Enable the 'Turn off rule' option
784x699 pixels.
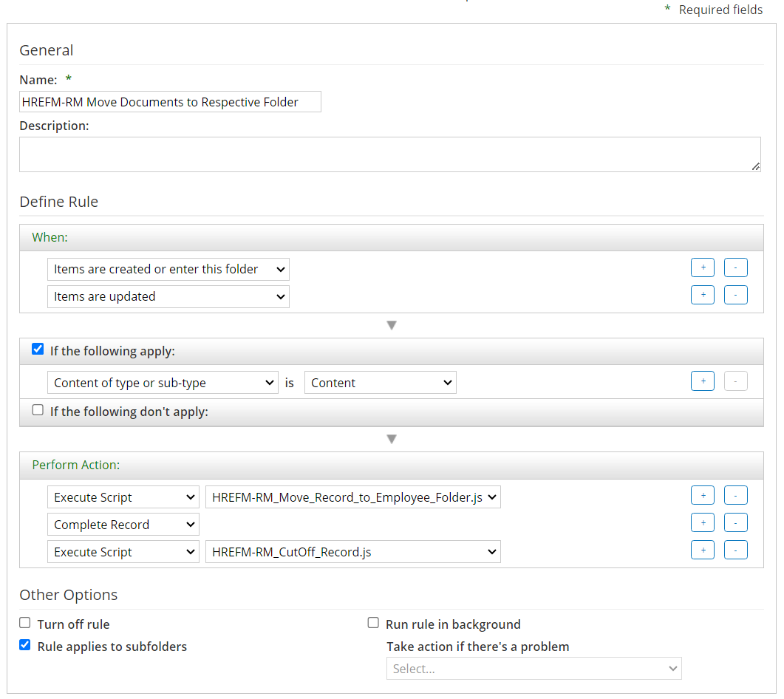coord(24,623)
